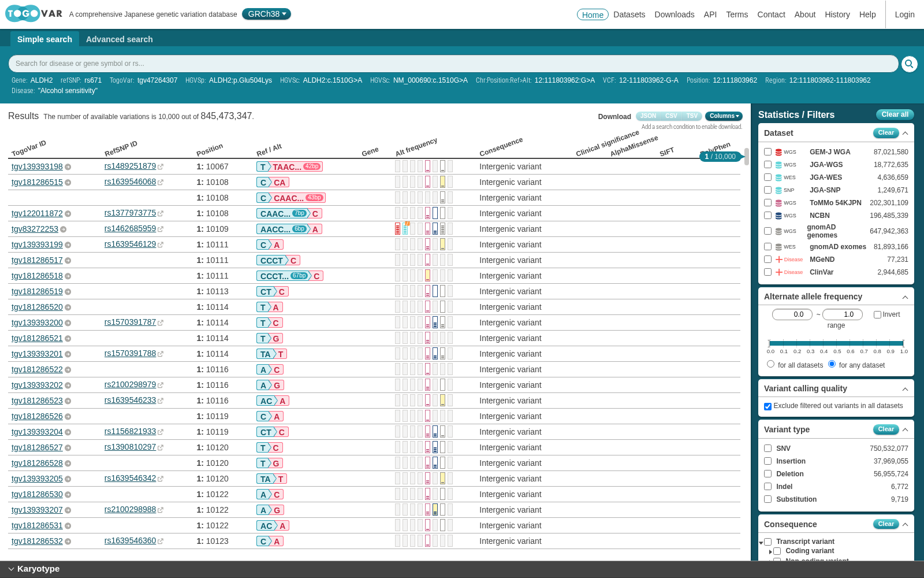The width and height of the screenshot is (924, 578).
Task: Click alt frequency bars for tgv83272253
Action: coord(424,229)
